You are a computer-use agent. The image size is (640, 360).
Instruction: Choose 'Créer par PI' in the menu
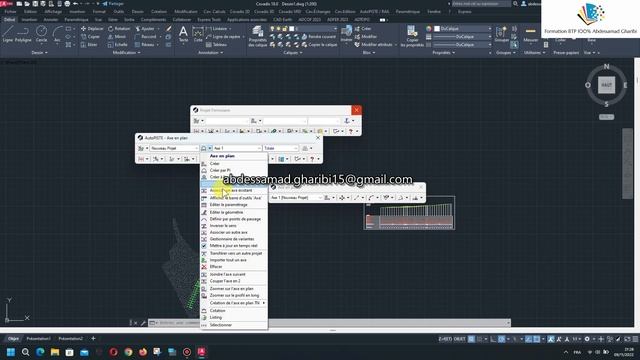tap(233, 170)
